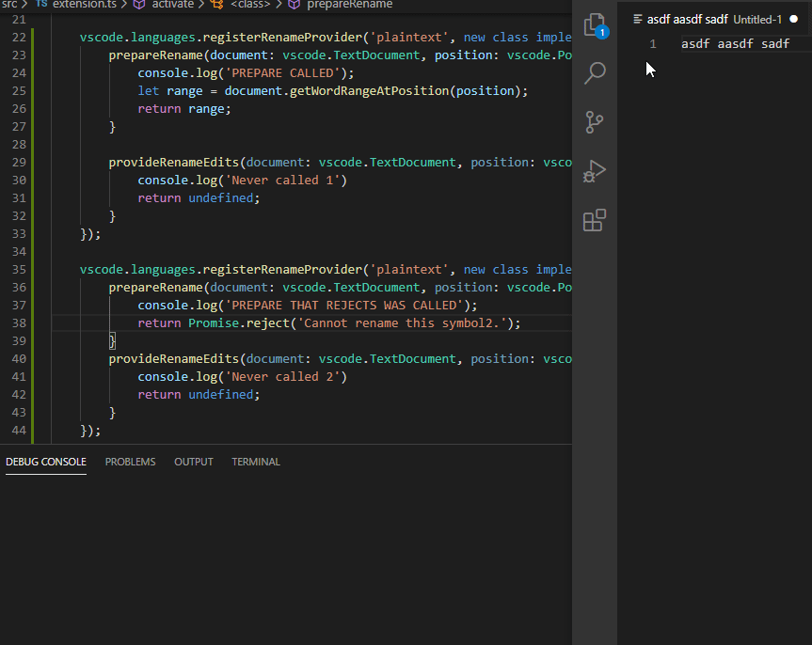Click 'prepareRename' on line 23

155,55
